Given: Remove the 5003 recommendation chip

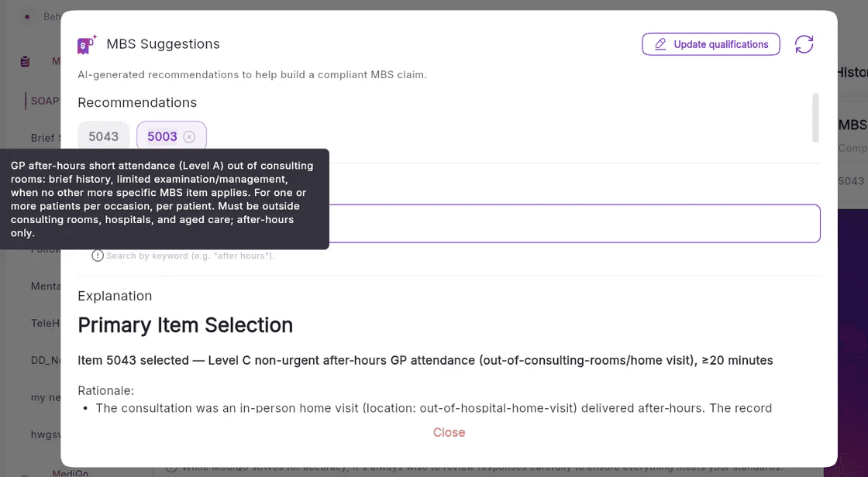Looking at the screenshot, I should [x=189, y=137].
